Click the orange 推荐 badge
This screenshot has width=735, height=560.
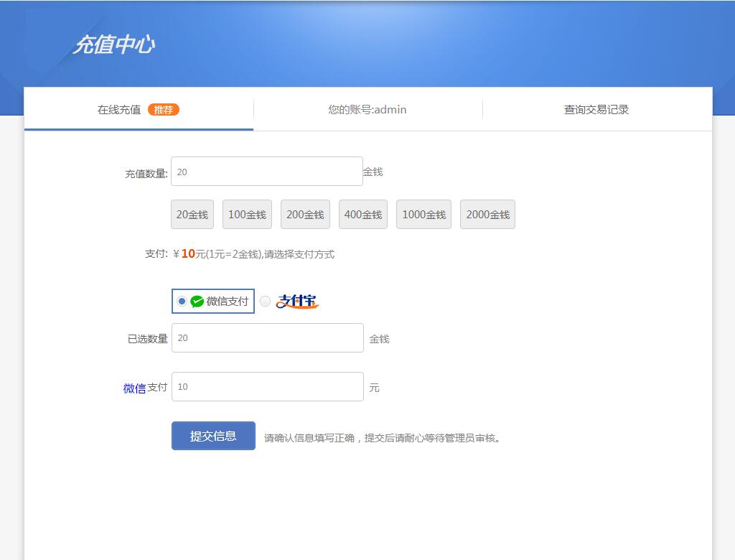tap(164, 110)
